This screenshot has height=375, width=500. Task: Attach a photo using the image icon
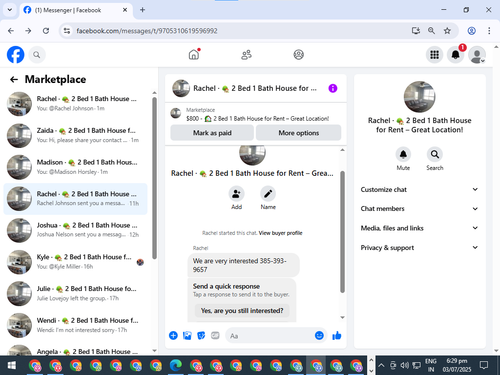187,335
